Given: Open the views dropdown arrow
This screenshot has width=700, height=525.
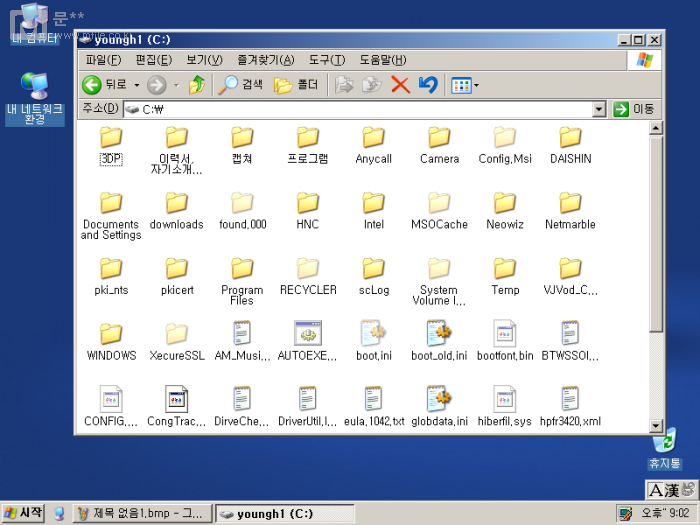Looking at the screenshot, I should click(476, 85).
